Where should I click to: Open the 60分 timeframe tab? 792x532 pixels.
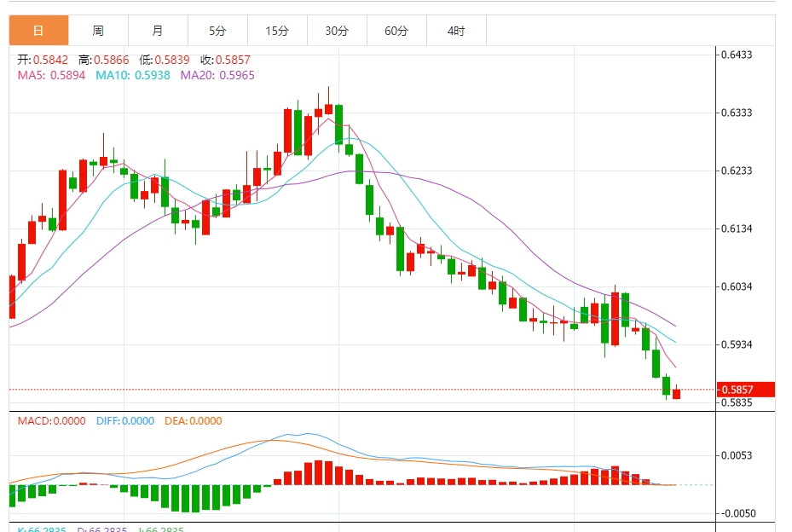tap(396, 31)
